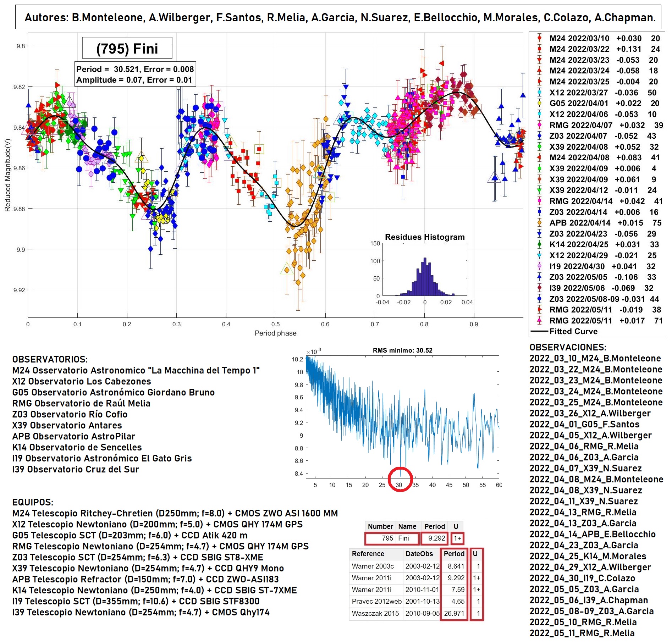The height and width of the screenshot is (642, 672).
Task: Click the "Pravec 2012web" table cell
Action: click(376, 601)
